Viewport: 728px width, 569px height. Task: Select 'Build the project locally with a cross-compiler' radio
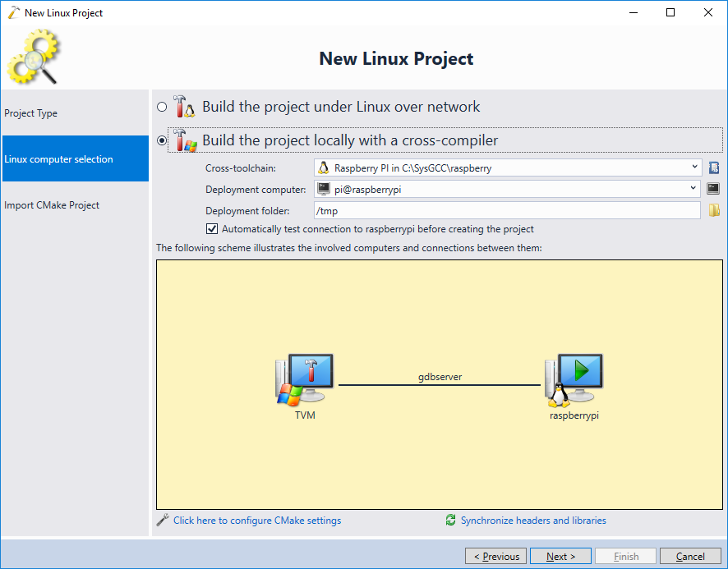point(162,140)
